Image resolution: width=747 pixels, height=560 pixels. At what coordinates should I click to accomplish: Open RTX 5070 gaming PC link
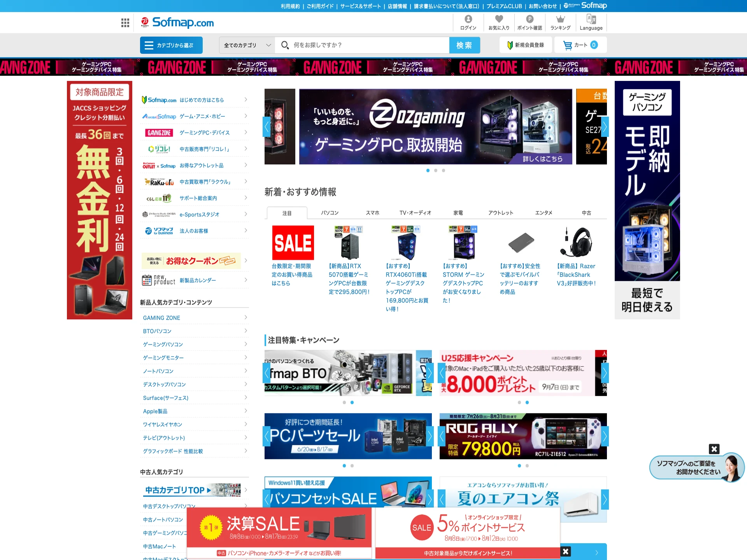coord(349,279)
